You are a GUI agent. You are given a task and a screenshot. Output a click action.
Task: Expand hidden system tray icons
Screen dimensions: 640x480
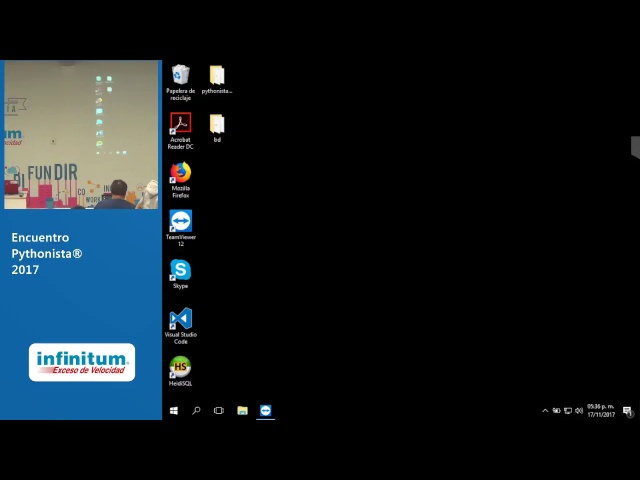545,411
